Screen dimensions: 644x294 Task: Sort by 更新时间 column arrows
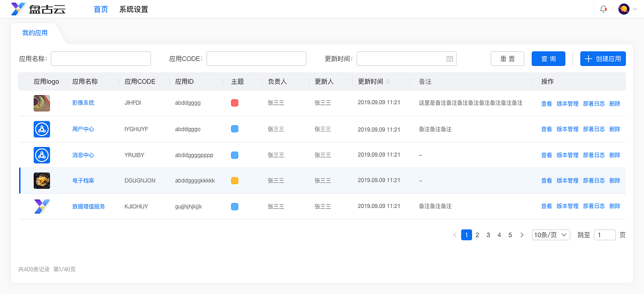point(388,82)
